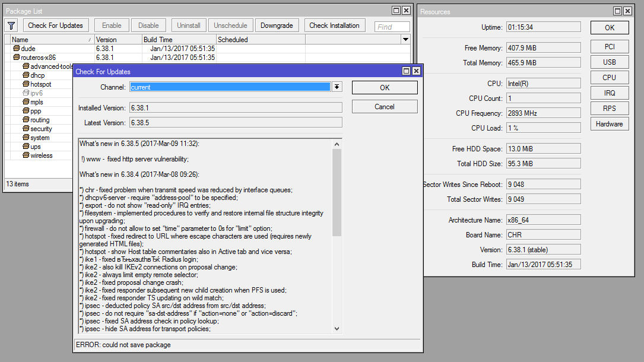Click the Enable button in Package List
The image size is (644, 362).
click(112, 26)
